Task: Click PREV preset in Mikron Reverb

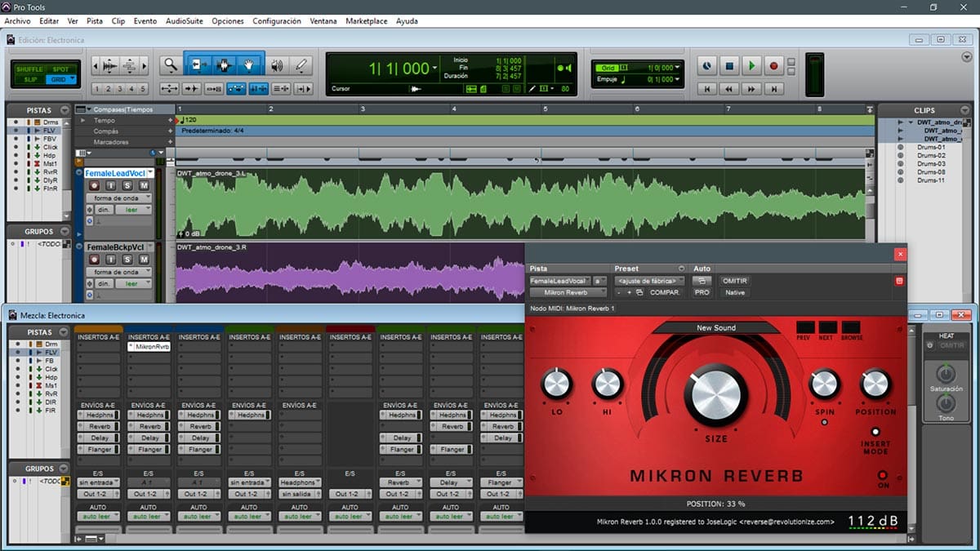Action: point(804,328)
